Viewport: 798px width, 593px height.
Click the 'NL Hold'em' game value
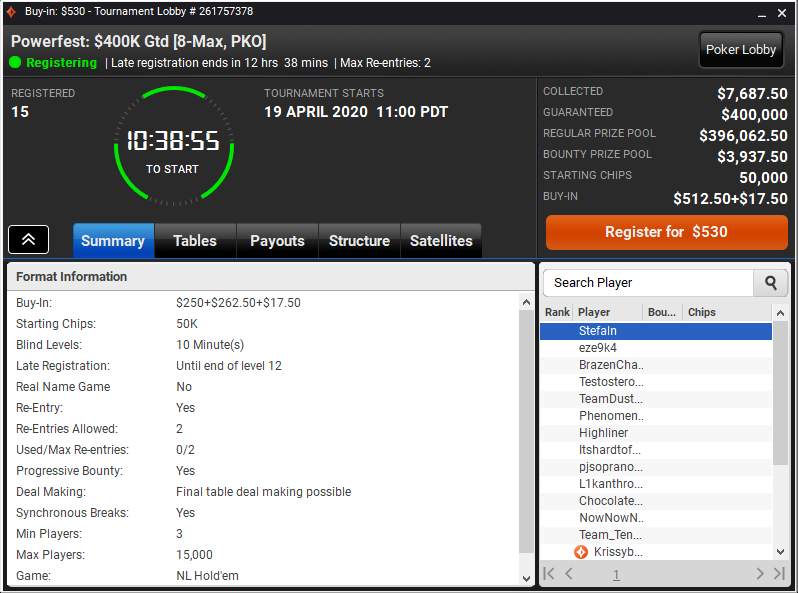click(207, 576)
